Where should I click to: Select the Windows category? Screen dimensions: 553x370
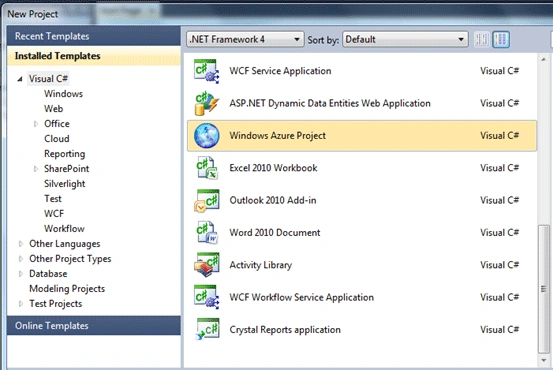click(x=63, y=94)
